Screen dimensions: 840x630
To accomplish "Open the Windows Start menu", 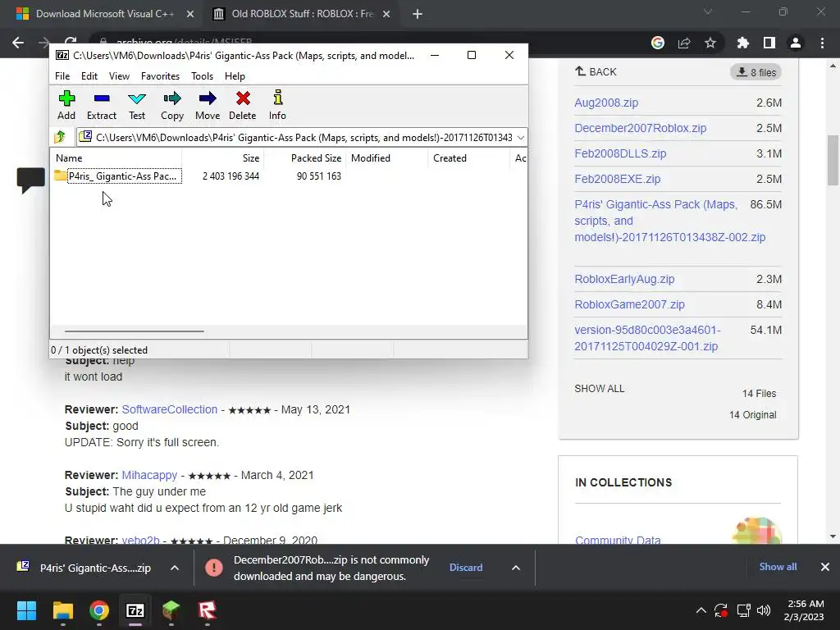I will [26, 610].
